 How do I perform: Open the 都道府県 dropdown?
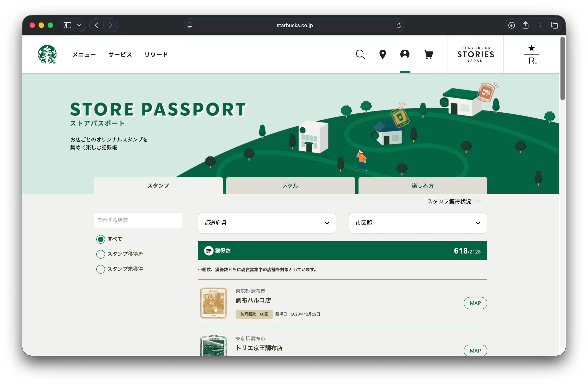(x=267, y=223)
